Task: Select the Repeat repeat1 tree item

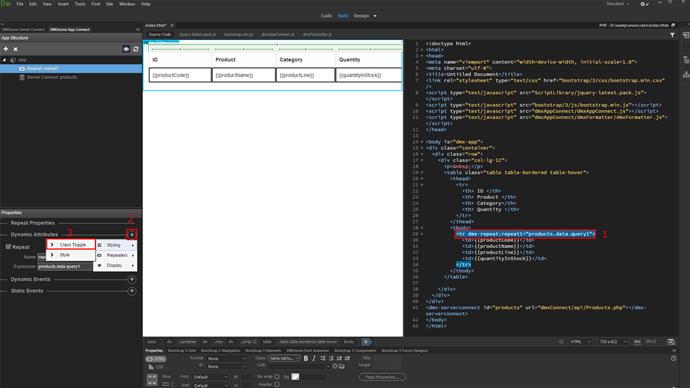Action: click(71, 69)
